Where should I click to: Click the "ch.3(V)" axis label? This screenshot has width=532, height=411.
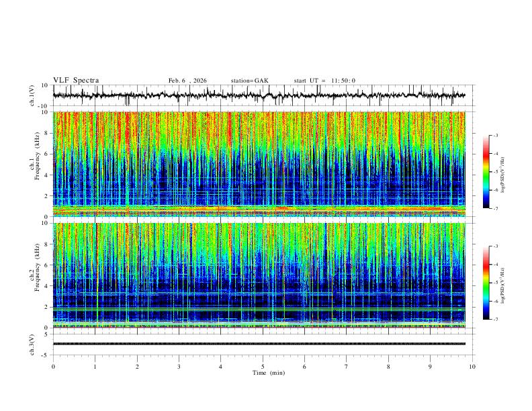pos(32,345)
